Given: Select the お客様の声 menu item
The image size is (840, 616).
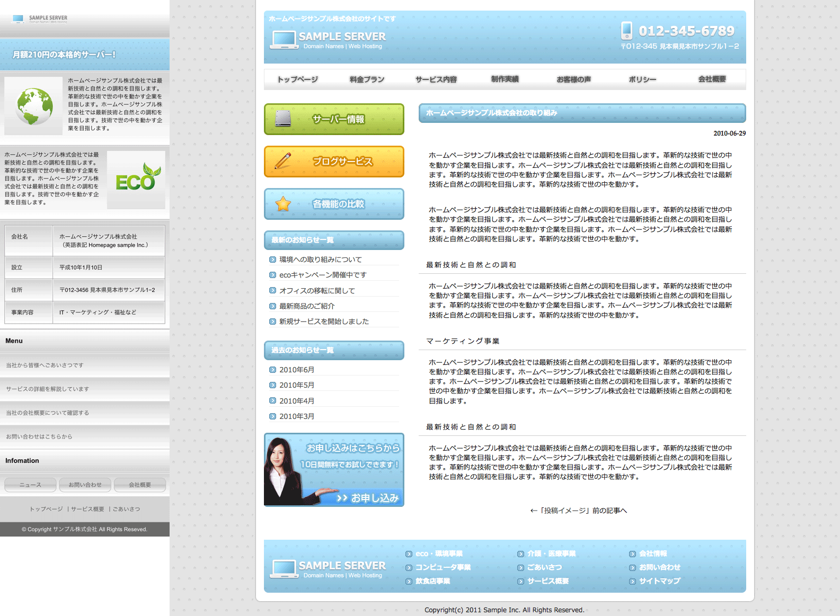Looking at the screenshot, I should tap(573, 79).
